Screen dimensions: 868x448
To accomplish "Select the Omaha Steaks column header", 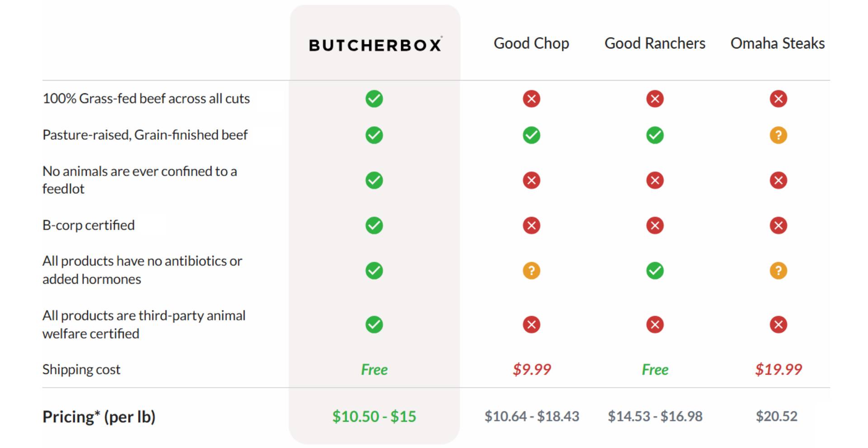I will pyautogui.click(x=778, y=43).
